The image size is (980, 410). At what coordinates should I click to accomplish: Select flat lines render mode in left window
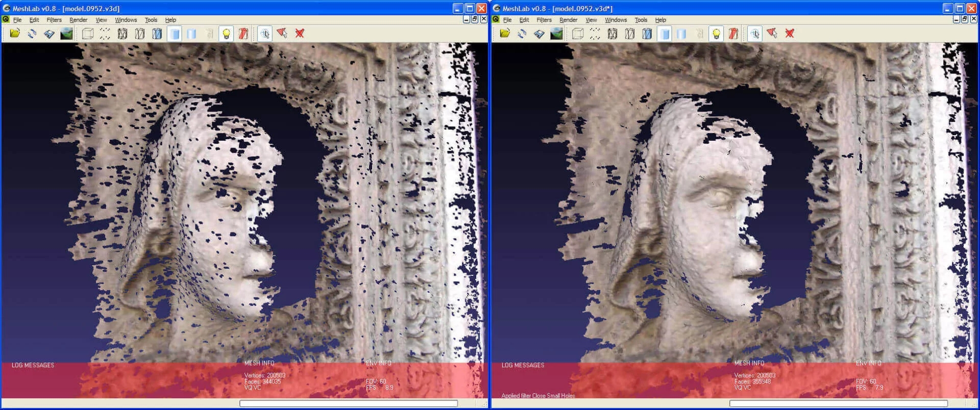[x=157, y=34]
